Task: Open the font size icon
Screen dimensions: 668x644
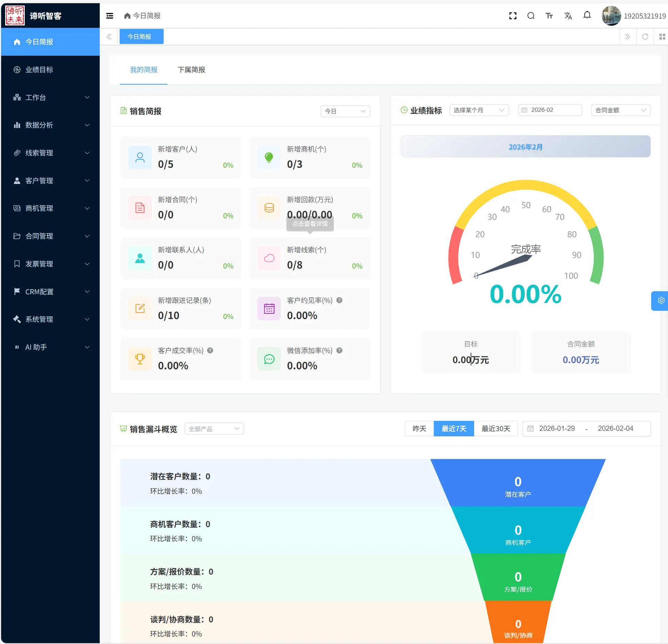Action: (x=549, y=16)
